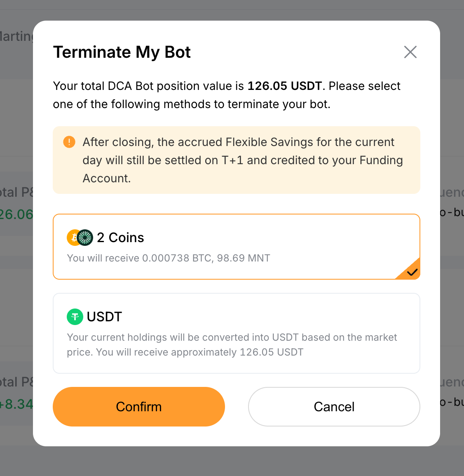Click the bold 126.05 USDT position value
The image size is (464, 476).
click(284, 86)
